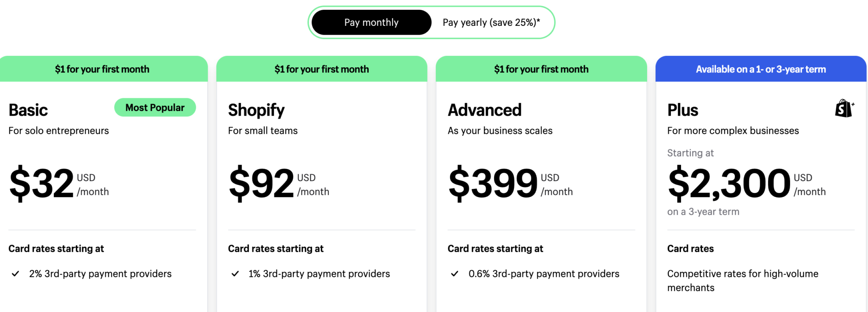Click checkmark beside 1% 3rd-party payment providers
Viewport: 868px width, 312px height.
point(235,274)
